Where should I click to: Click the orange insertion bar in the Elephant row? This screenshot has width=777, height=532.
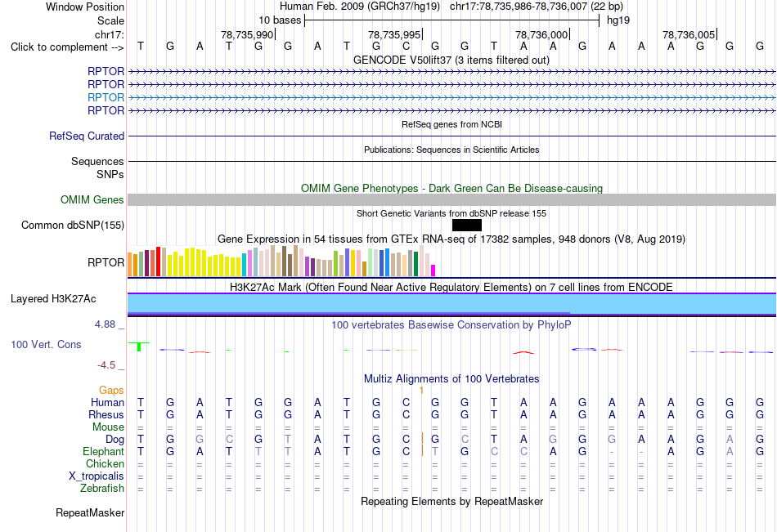[422, 450]
